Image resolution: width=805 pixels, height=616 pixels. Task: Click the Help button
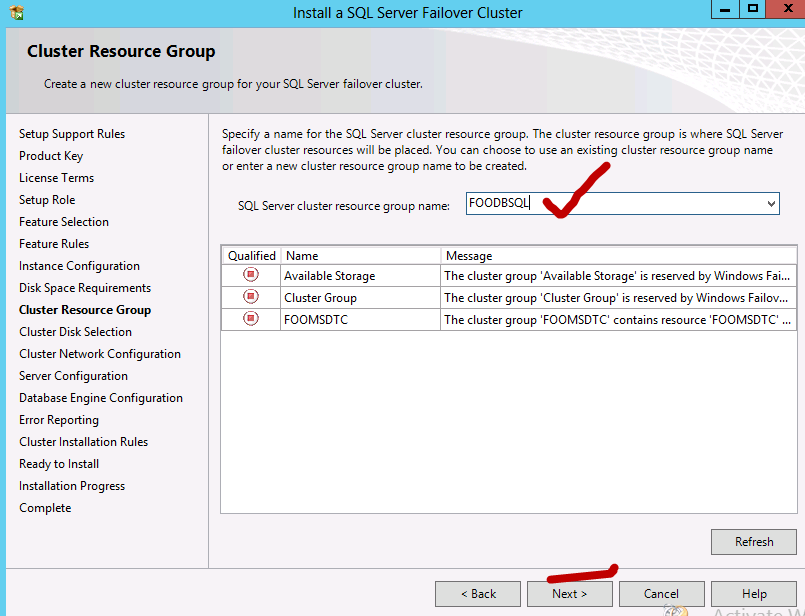pos(753,593)
